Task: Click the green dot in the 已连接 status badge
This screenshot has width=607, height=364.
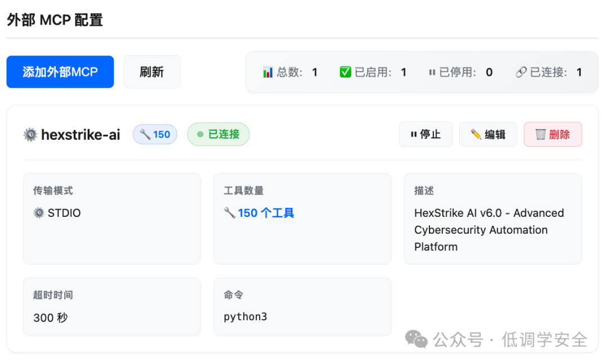Action: [200, 134]
